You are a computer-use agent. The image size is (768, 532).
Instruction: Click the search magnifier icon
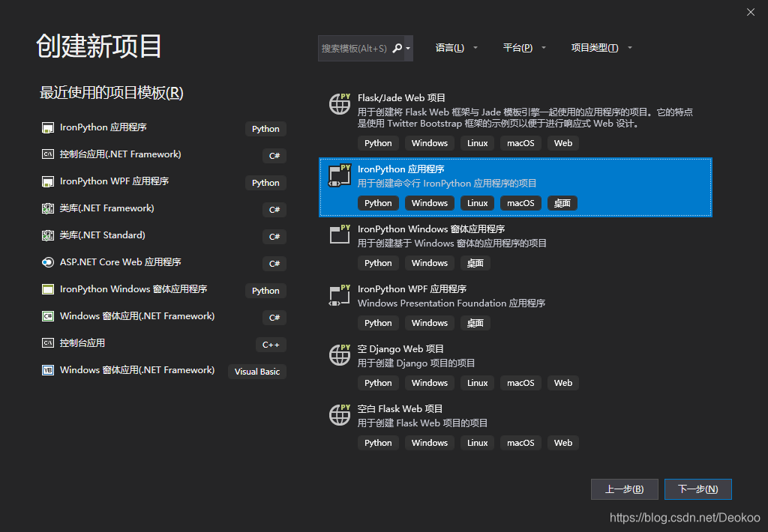397,48
